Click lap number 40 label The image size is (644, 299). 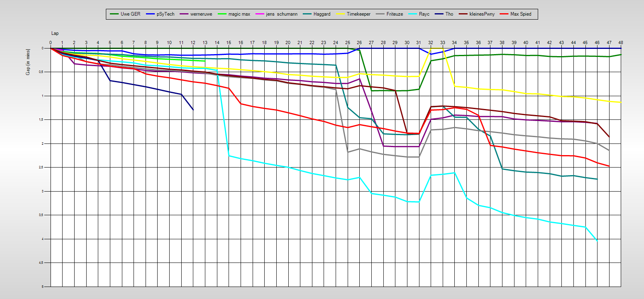pyautogui.click(x=526, y=42)
